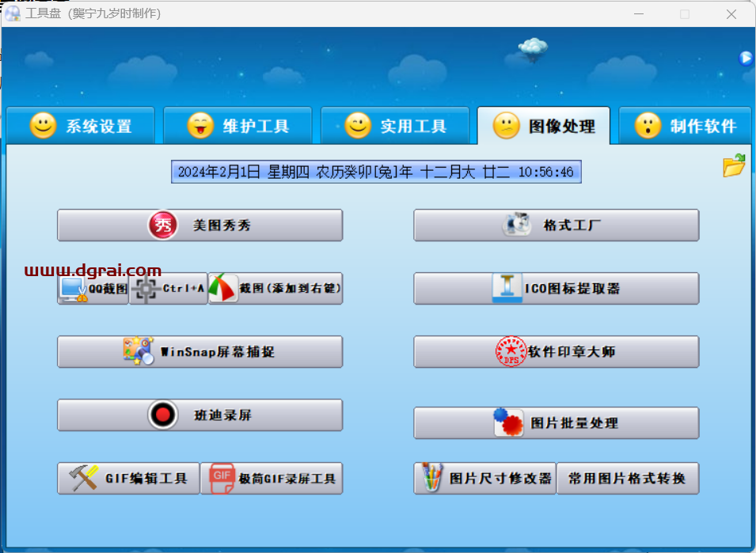Screen dimensions: 756x553
Task: Open 格式工厂
Action: point(557,225)
